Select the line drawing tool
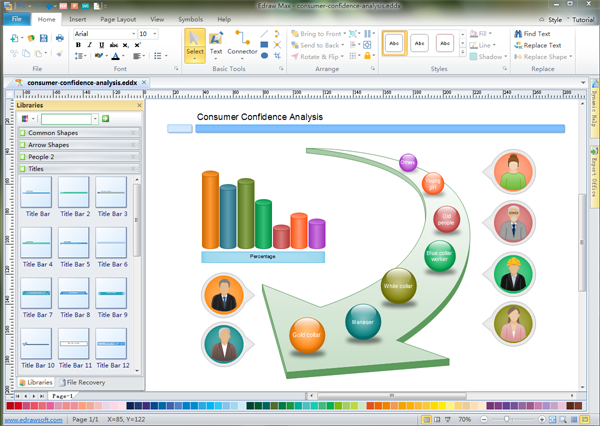This screenshot has height=426, width=600. [264, 34]
